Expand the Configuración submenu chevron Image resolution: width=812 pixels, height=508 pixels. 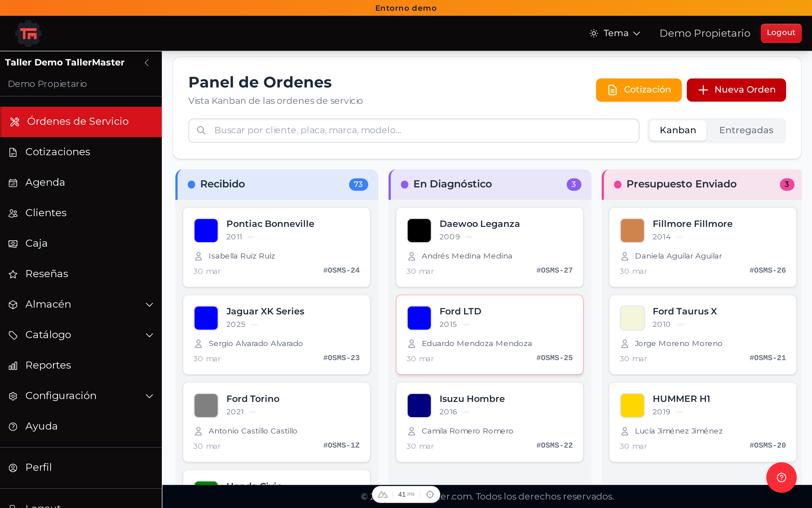[x=149, y=396]
